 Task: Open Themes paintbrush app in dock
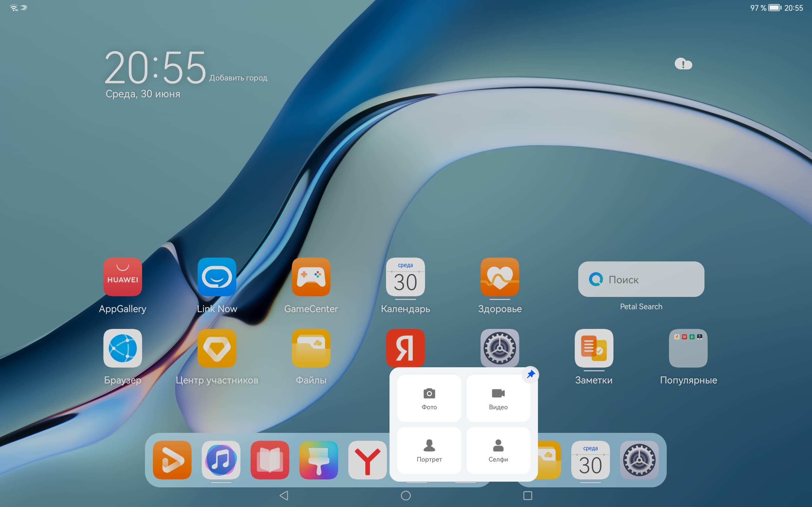(x=318, y=460)
